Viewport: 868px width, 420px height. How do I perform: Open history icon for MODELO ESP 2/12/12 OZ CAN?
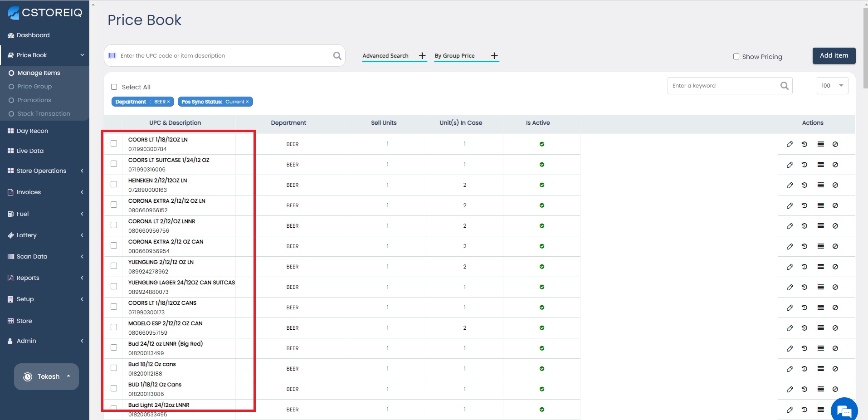point(805,328)
